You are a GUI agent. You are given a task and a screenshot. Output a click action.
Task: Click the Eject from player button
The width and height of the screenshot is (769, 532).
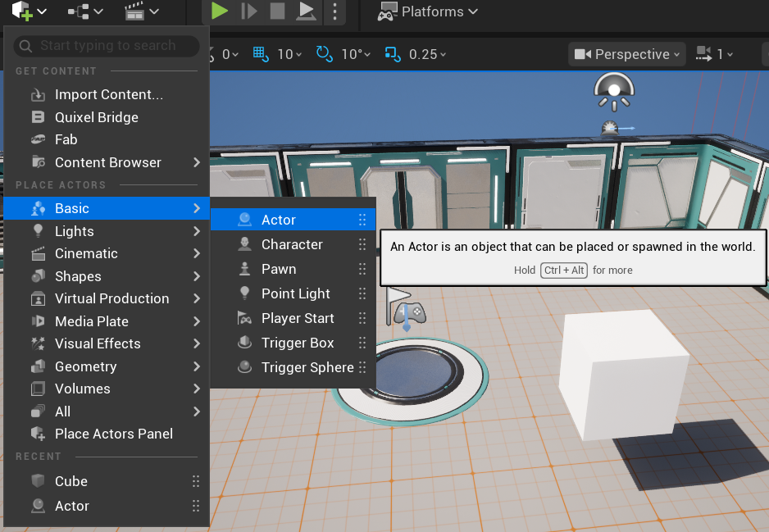point(306,11)
